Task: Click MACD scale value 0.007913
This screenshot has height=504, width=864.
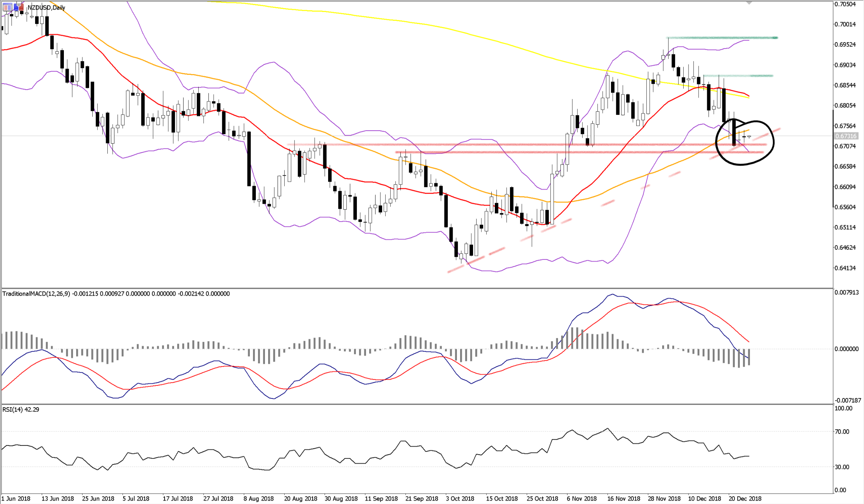Action: (x=846, y=292)
